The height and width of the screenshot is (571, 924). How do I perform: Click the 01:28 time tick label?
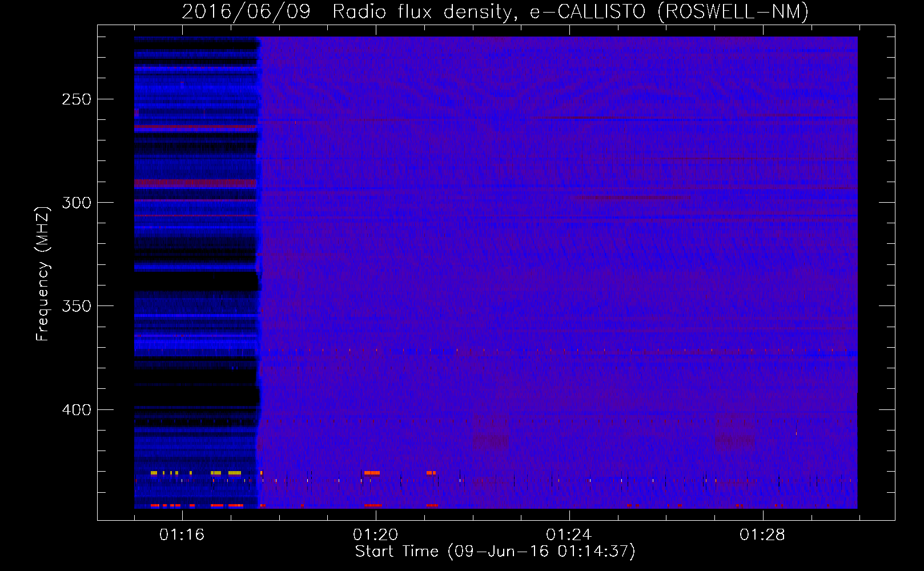pos(762,534)
